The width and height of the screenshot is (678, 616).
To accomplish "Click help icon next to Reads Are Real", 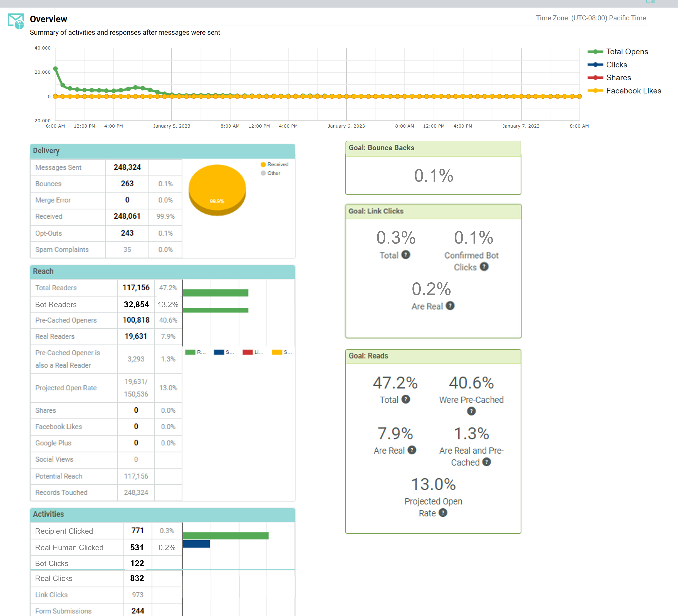I will (412, 450).
